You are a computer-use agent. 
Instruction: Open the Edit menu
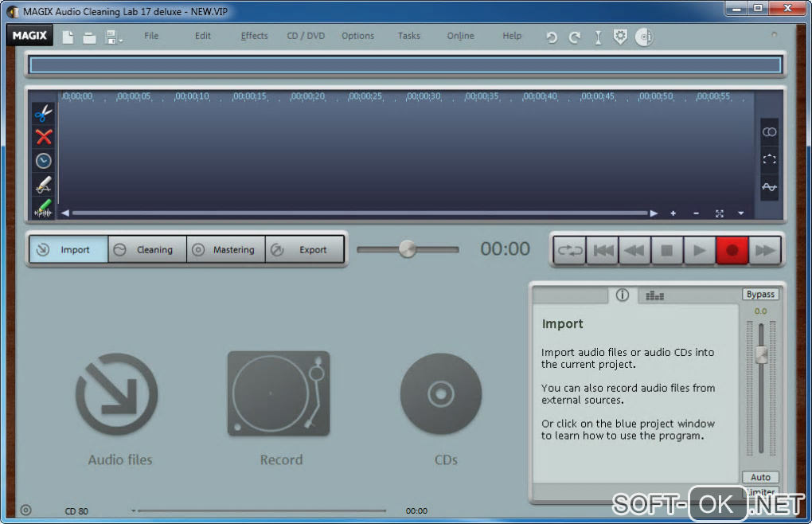point(202,36)
